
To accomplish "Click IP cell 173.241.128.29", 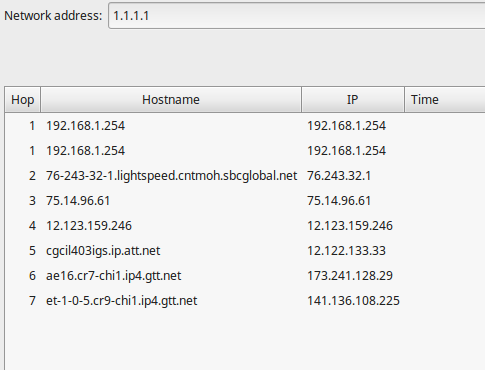I will (350, 276).
